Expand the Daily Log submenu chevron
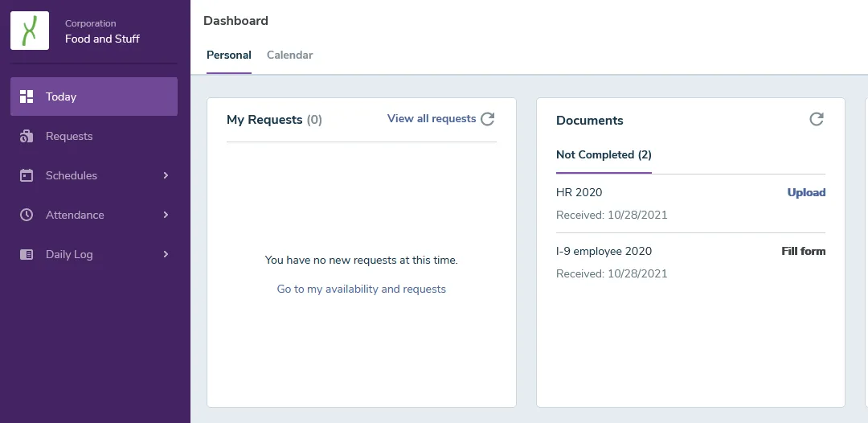Image resolution: width=868 pixels, height=423 pixels. pos(166,254)
